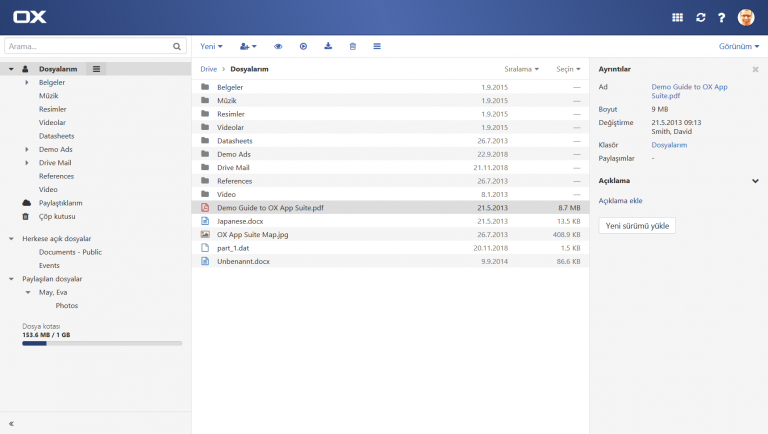Open the share dropdown in toolbar
Viewport: 768px width, 434px height.
[248, 46]
